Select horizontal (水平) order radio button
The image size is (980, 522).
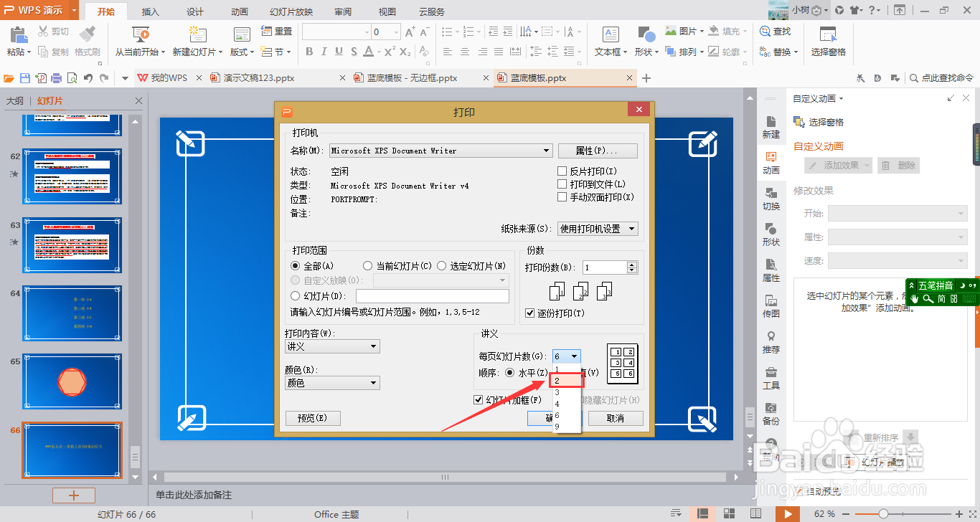click(510, 372)
